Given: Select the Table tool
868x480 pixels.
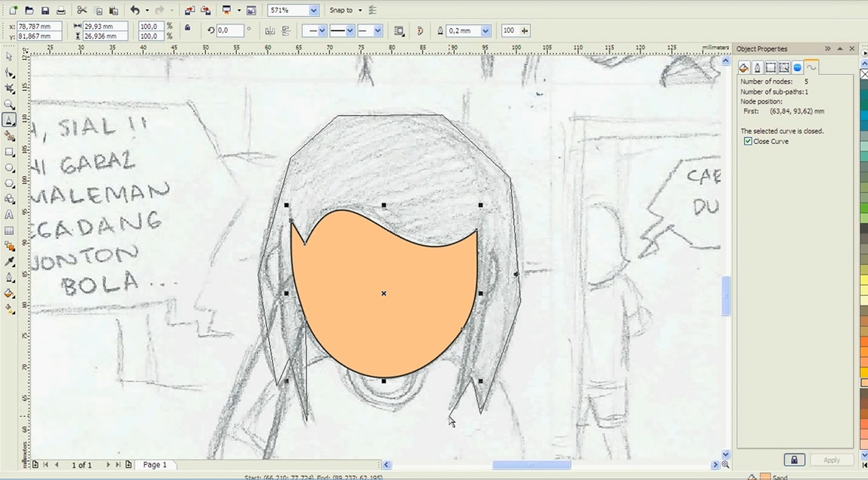Looking at the screenshot, I should pos(9,231).
